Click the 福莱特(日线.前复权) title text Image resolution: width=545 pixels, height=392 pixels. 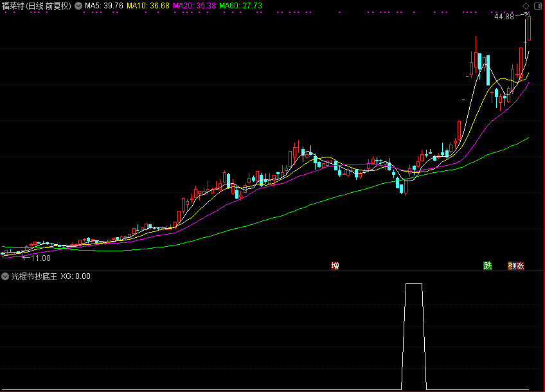(x=37, y=6)
